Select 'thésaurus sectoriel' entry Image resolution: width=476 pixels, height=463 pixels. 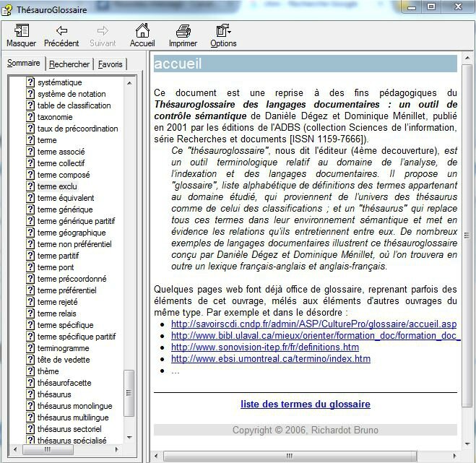click(69, 429)
